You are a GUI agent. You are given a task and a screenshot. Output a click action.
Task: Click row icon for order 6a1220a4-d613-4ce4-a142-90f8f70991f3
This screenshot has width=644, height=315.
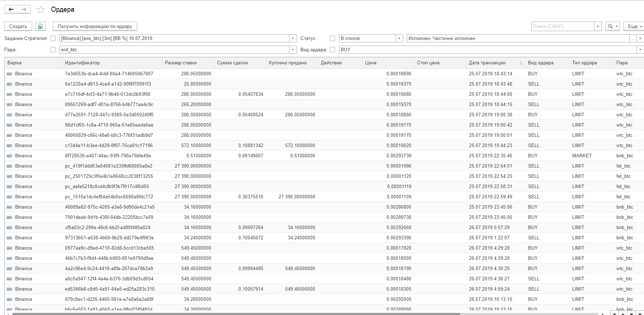[10, 84]
